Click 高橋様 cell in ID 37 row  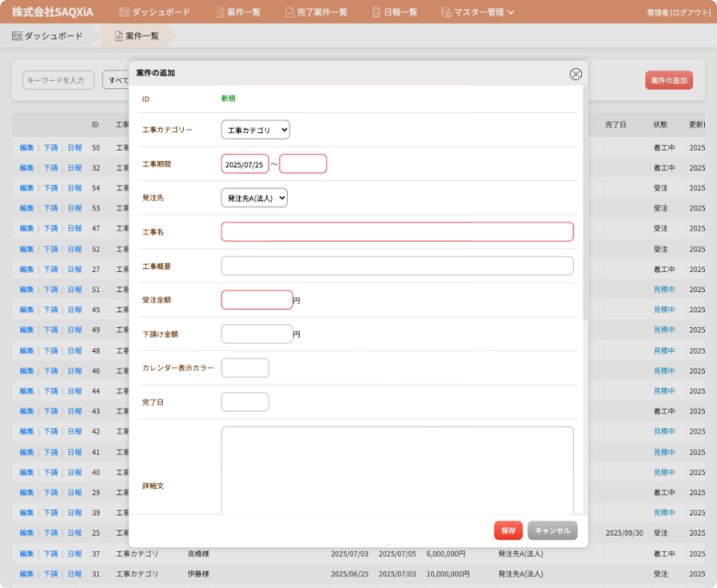click(x=198, y=553)
